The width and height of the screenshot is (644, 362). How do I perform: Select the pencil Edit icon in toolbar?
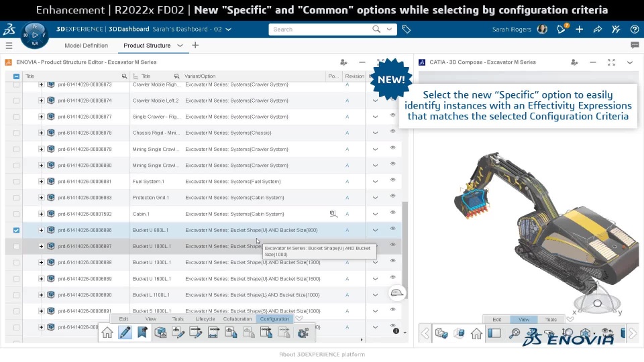point(125,332)
